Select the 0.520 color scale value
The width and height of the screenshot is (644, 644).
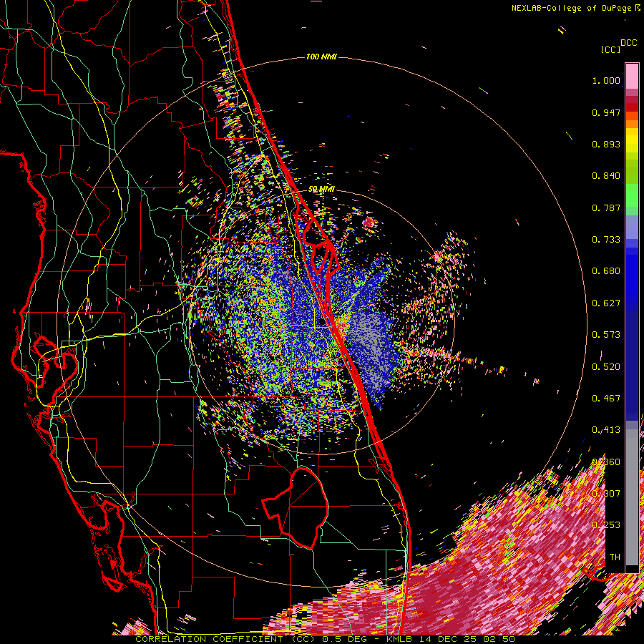[x=606, y=367]
